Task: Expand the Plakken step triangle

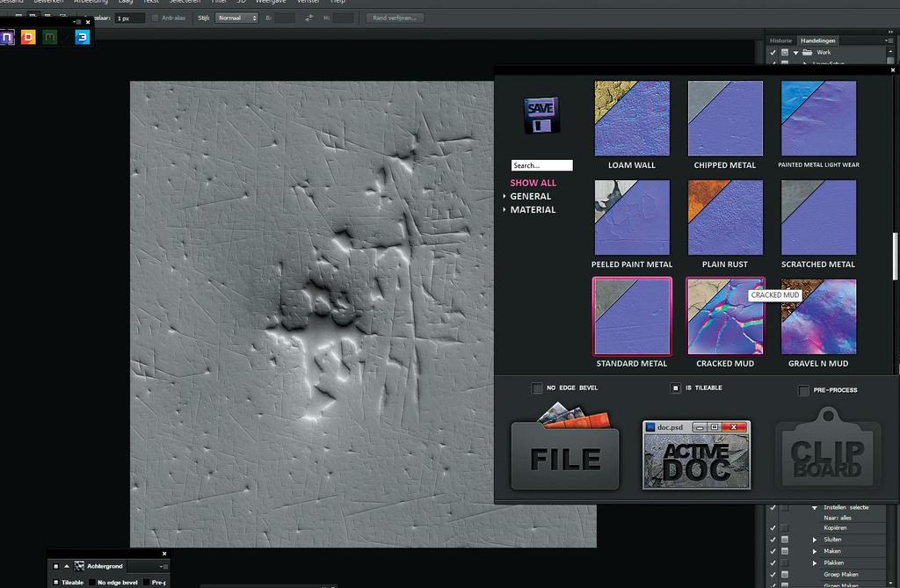Action: pyautogui.click(x=815, y=563)
